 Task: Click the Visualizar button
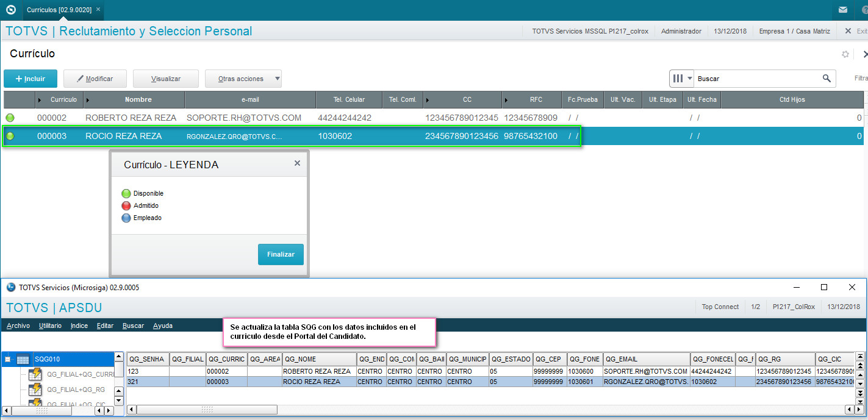click(166, 79)
